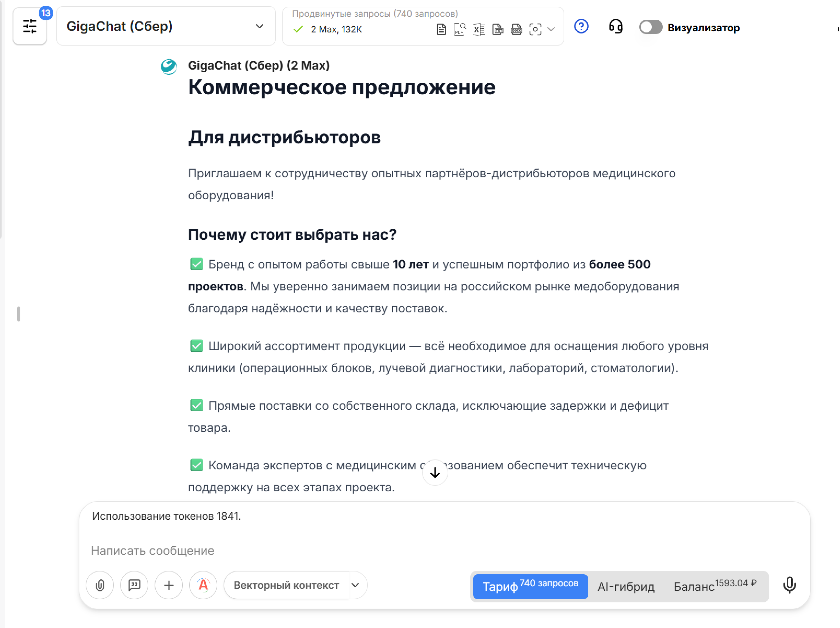Open the text-to-speech headphones feature
Image resolution: width=840 pixels, height=628 pixels.
tap(615, 27)
